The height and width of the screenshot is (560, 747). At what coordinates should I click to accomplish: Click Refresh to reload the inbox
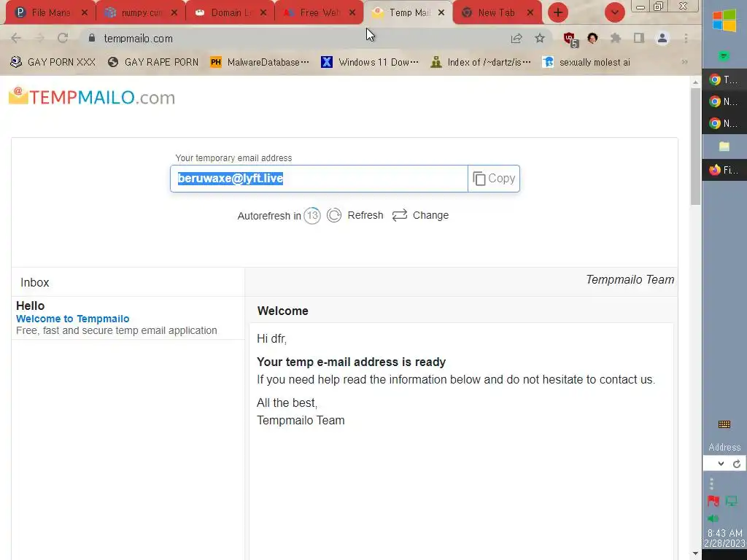click(x=365, y=215)
